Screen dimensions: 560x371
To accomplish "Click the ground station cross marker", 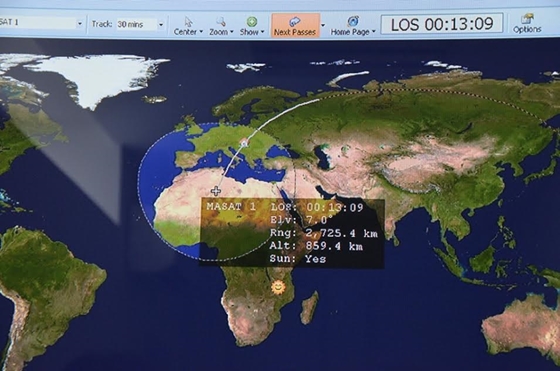I will (x=215, y=191).
